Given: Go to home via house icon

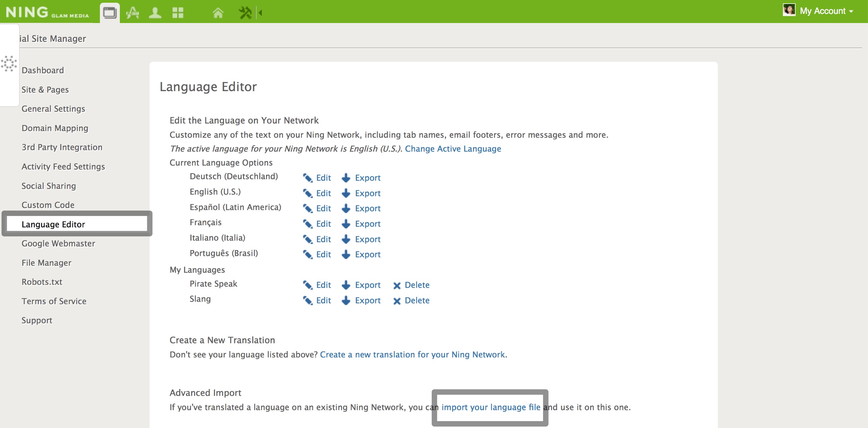Looking at the screenshot, I should click(x=218, y=13).
